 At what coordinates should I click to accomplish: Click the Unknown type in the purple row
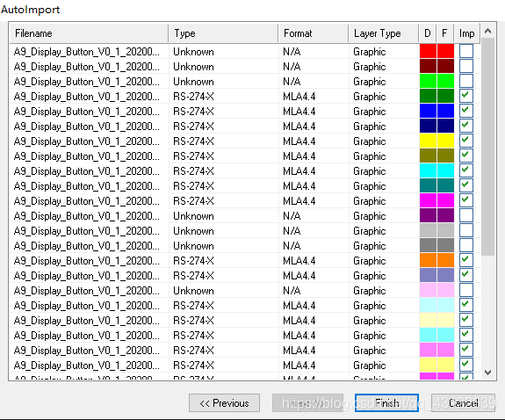click(193, 216)
